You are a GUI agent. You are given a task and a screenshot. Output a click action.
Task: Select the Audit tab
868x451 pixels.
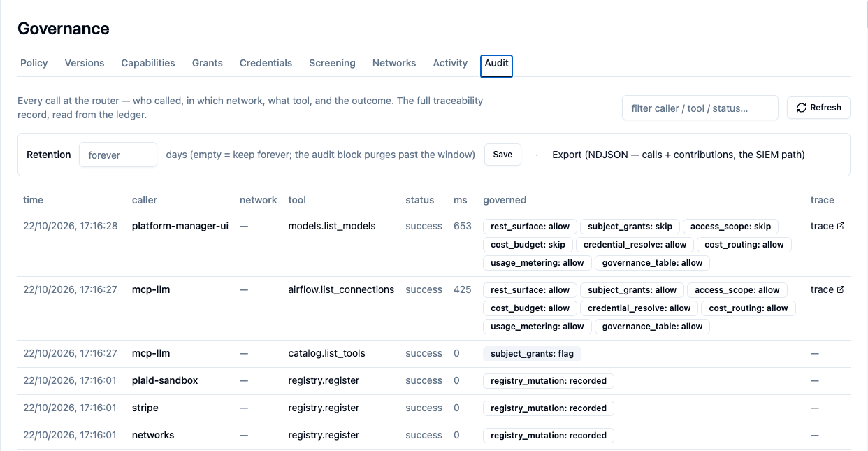(497, 64)
